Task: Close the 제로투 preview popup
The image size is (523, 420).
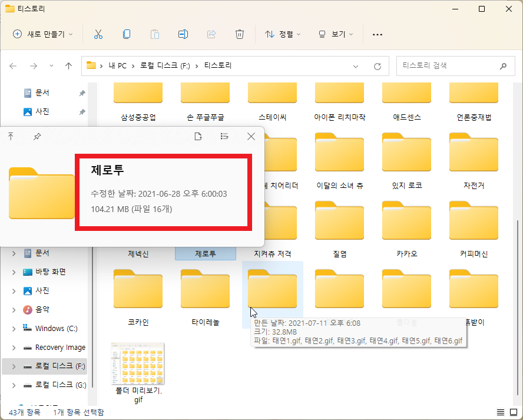Action: click(x=251, y=136)
